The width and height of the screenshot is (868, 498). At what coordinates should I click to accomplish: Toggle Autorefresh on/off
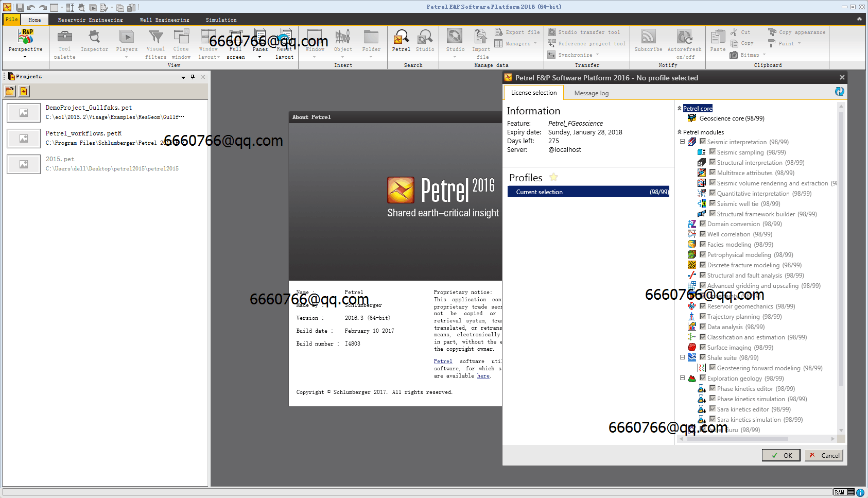coord(684,43)
